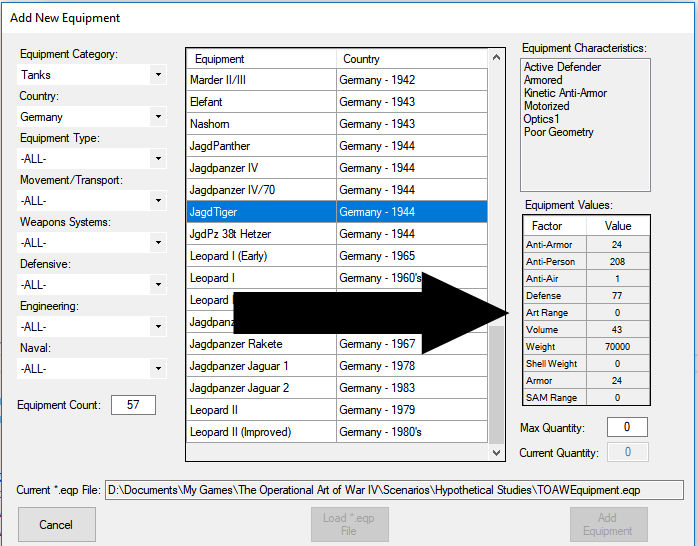Expand the Weapons Systems dropdown

(92, 243)
